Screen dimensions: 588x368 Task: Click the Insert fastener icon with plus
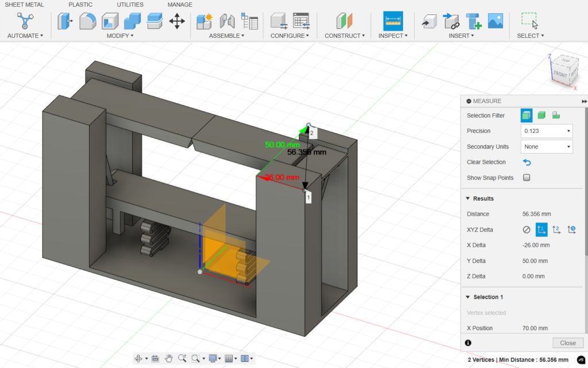click(474, 21)
